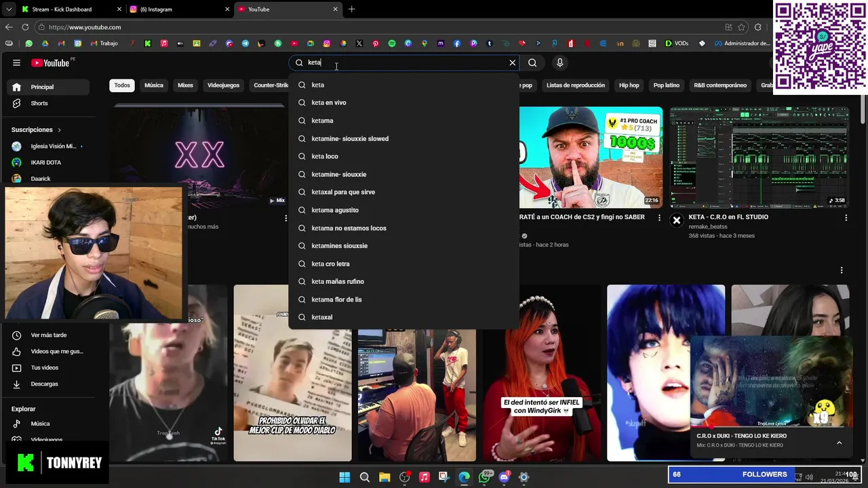Select the "Música" filter chip

pyautogui.click(x=154, y=85)
